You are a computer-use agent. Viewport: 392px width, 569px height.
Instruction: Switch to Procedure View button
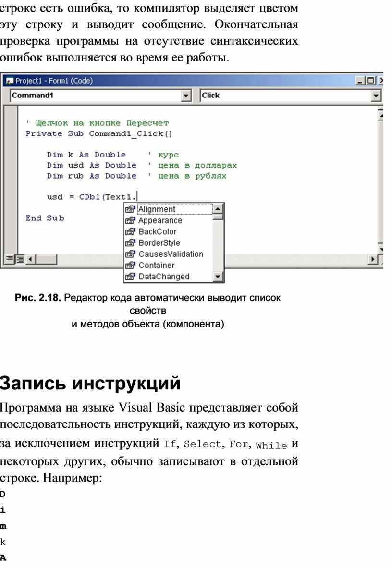pos(9,259)
